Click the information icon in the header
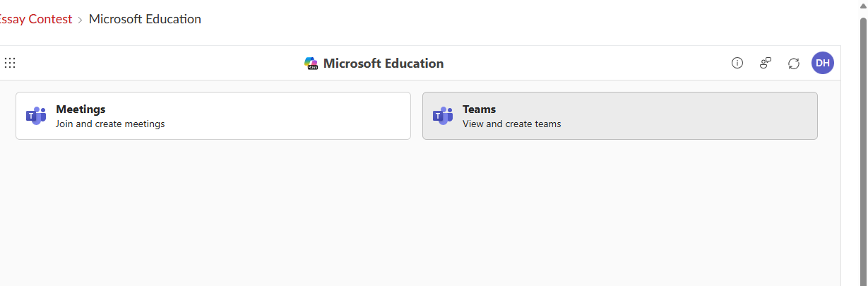The width and height of the screenshot is (868, 286). (x=737, y=63)
